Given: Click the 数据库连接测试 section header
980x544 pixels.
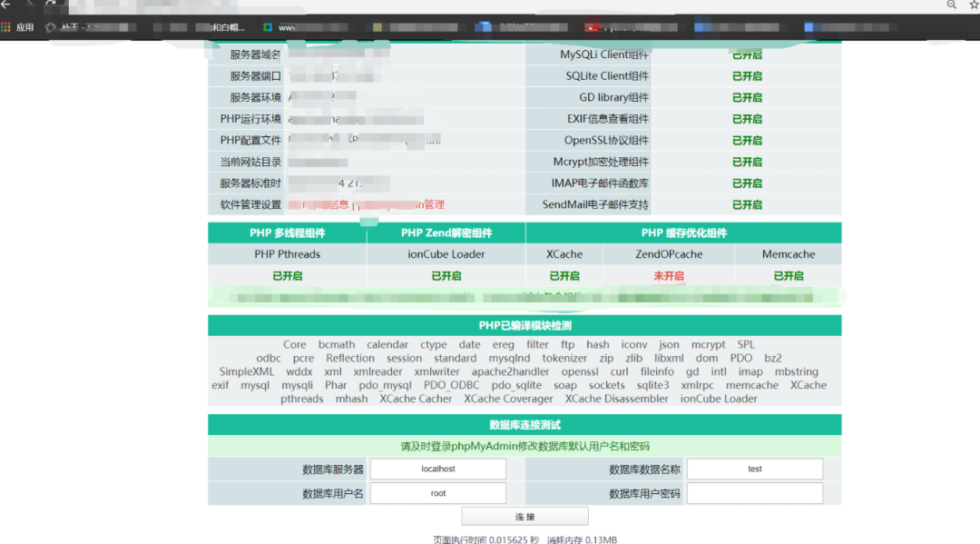Looking at the screenshot, I should point(524,425).
